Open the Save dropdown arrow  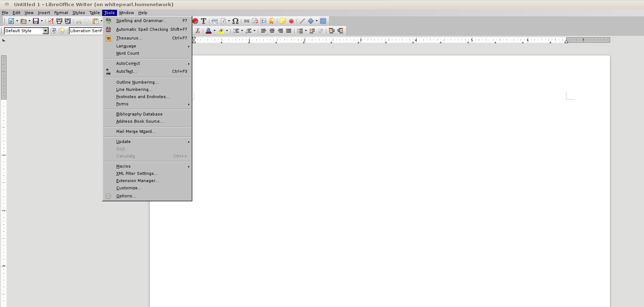42,21
